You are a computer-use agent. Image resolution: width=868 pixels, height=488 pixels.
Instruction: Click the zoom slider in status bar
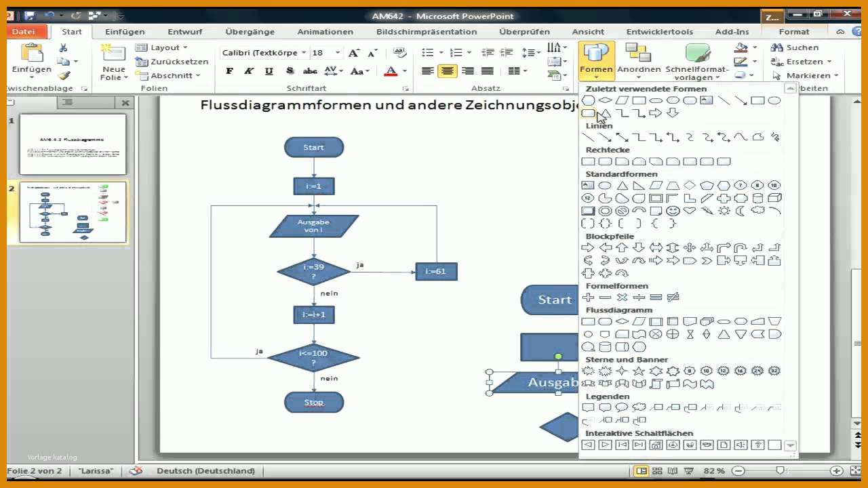(x=781, y=470)
